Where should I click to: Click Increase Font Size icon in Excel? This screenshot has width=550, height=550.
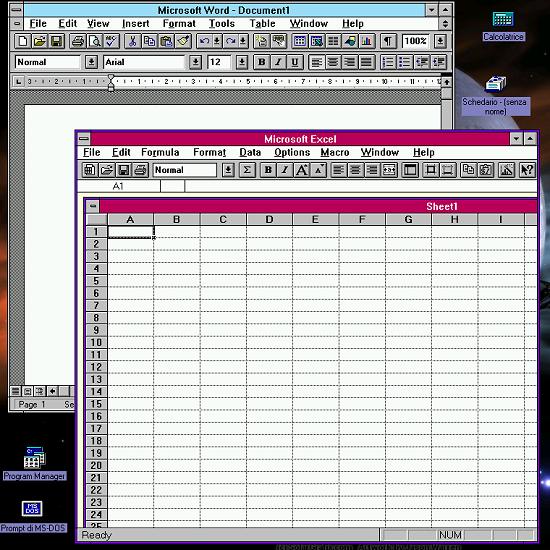click(302, 170)
